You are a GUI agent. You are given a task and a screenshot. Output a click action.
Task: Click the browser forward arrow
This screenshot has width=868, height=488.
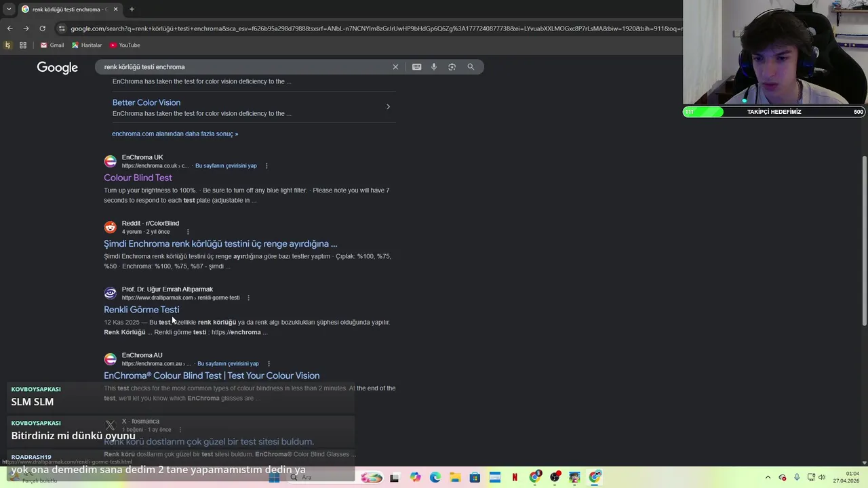pyautogui.click(x=26, y=28)
